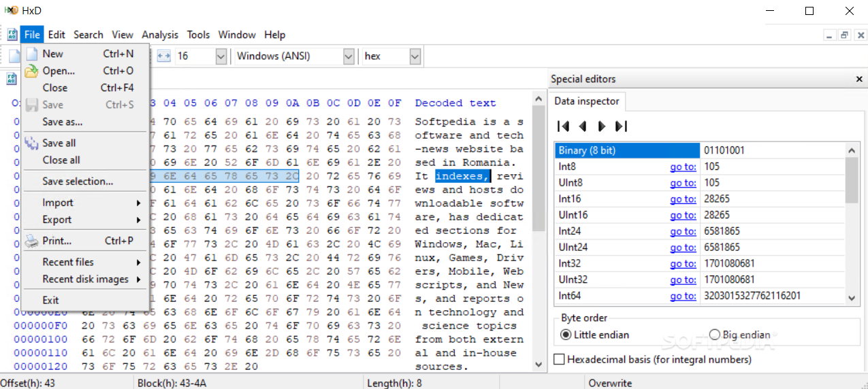Expand the Export submenu
868x389 pixels.
pos(85,220)
